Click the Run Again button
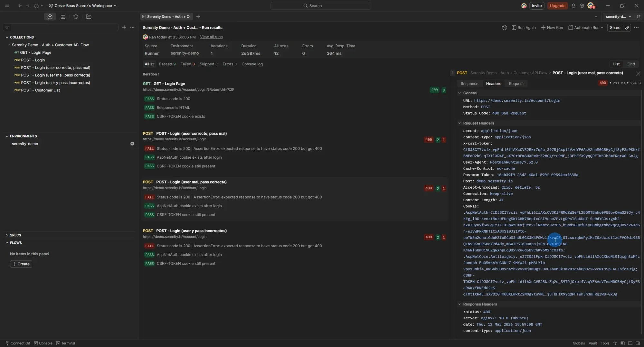Viewport: 644px width, 347px height. (524, 28)
